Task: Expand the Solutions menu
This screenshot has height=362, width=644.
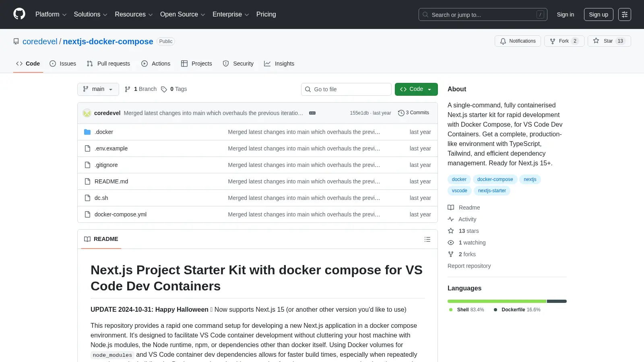Action: (x=91, y=14)
